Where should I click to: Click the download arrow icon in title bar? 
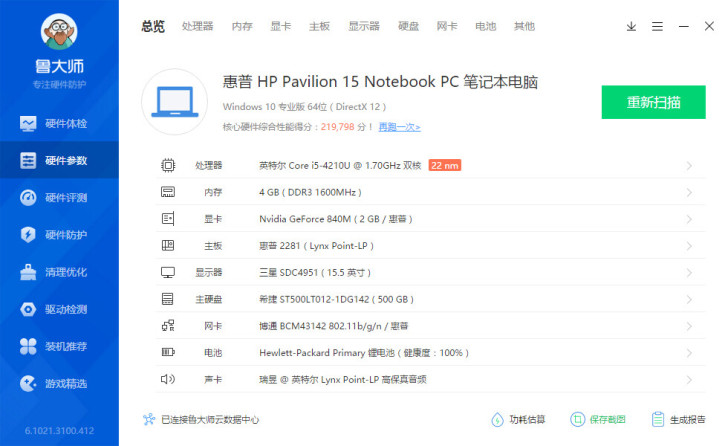(631, 26)
